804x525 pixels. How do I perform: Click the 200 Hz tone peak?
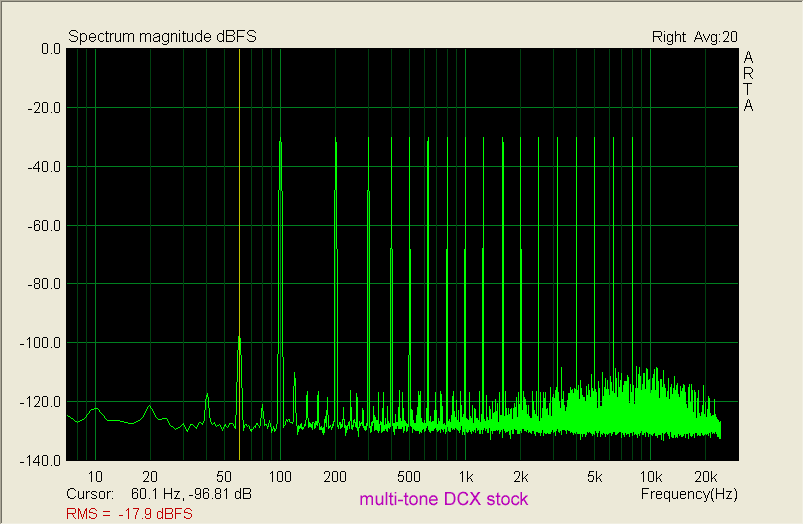pos(336,140)
